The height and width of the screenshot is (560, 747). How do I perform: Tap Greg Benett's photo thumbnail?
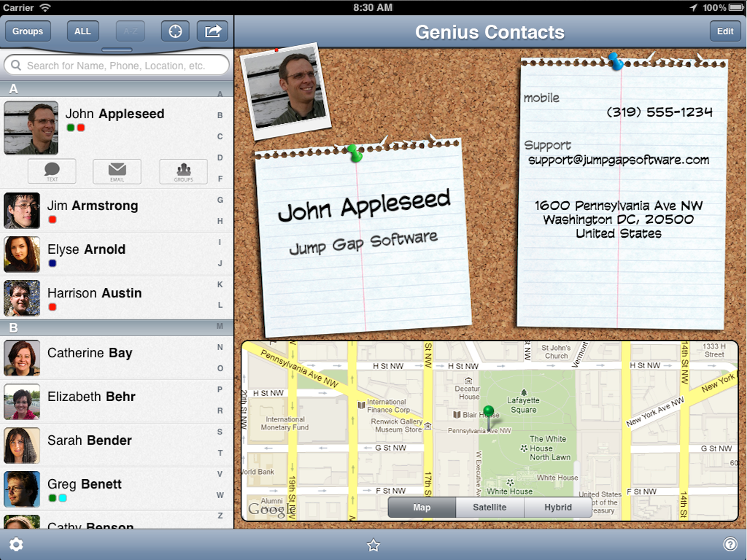coord(22,489)
